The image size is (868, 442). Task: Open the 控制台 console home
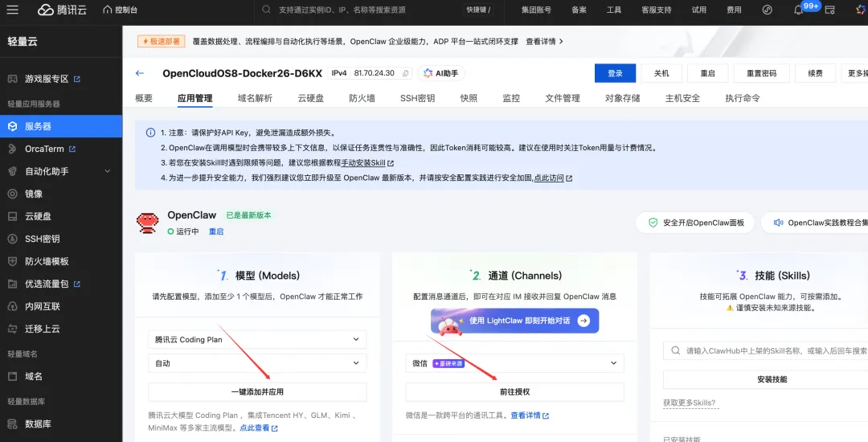point(120,10)
